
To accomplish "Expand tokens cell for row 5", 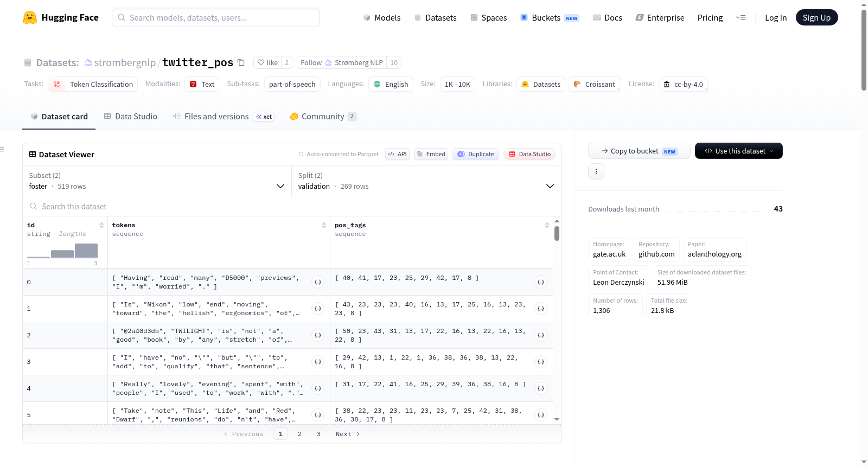I will point(318,415).
